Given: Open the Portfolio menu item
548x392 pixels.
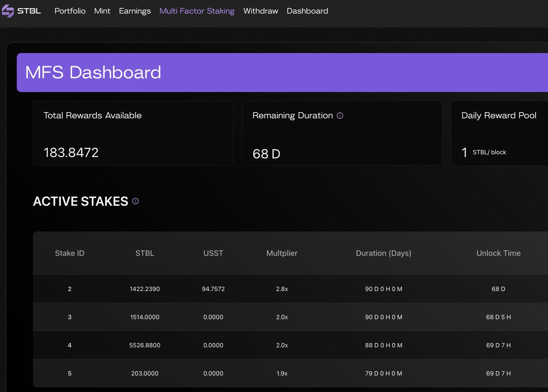Looking at the screenshot, I should [x=70, y=11].
